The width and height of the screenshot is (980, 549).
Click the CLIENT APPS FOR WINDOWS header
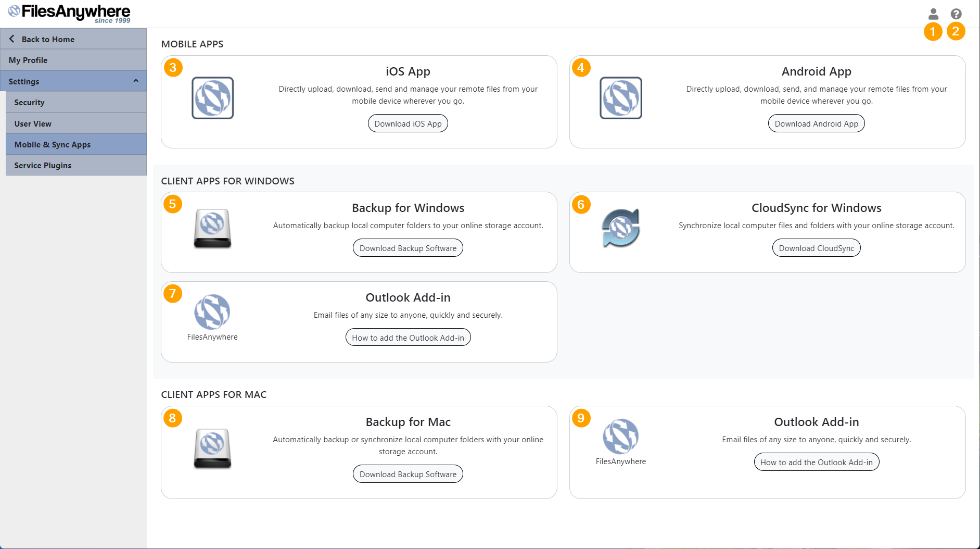227,181
